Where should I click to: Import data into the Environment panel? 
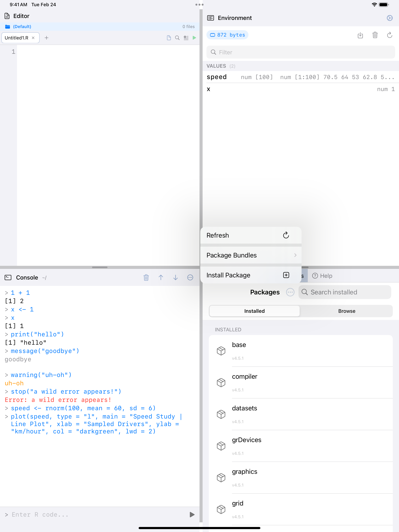click(360, 35)
